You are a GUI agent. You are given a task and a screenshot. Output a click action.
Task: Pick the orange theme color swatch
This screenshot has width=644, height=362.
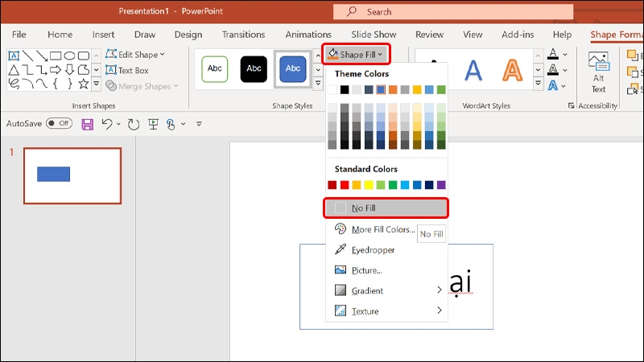[x=393, y=89]
